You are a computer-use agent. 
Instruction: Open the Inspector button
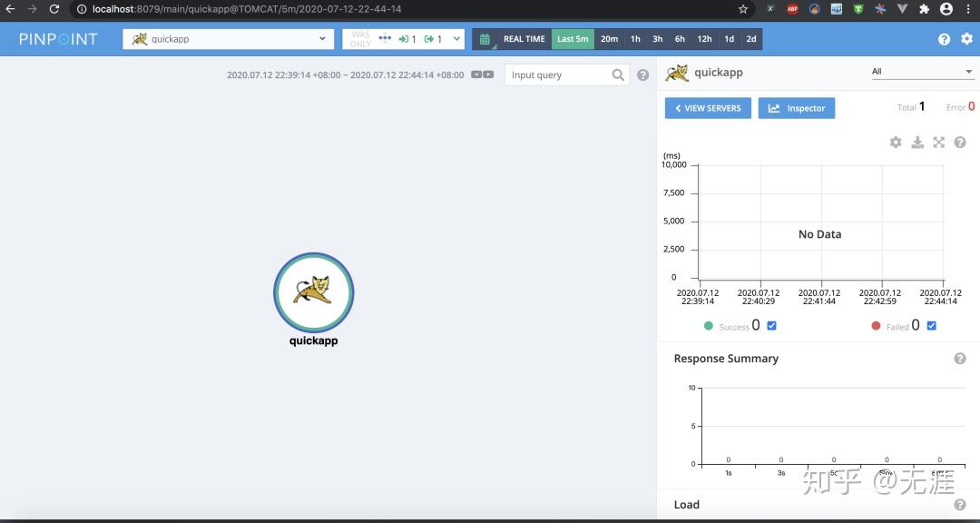point(797,108)
